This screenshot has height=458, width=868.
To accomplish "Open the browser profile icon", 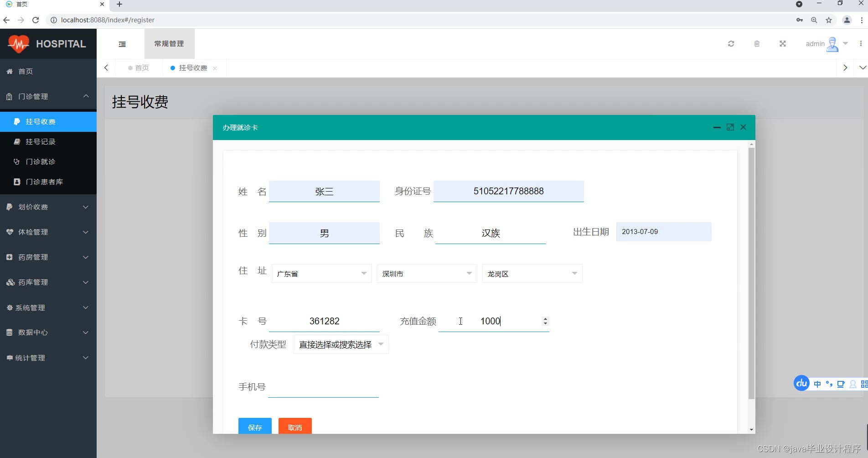I will point(847,20).
